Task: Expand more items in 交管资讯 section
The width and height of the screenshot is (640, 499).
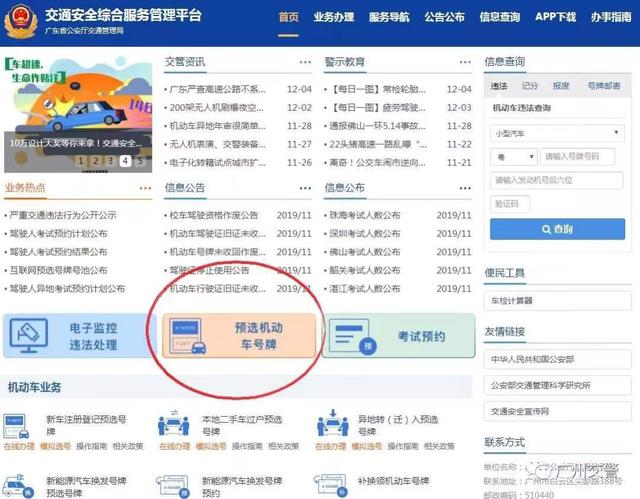Action: pyautogui.click(x=304, y=63)
